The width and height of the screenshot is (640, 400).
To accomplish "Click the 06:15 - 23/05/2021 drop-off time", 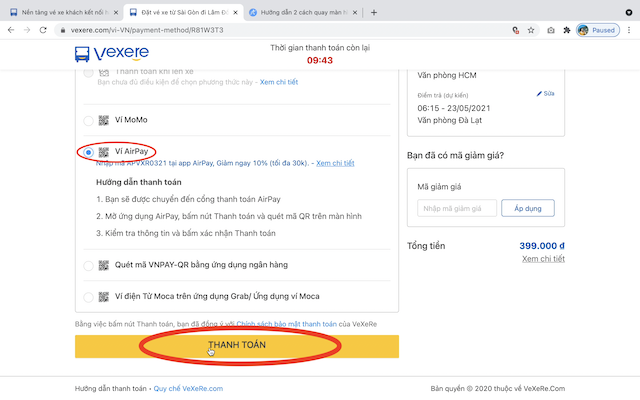I will click(453, 108).
